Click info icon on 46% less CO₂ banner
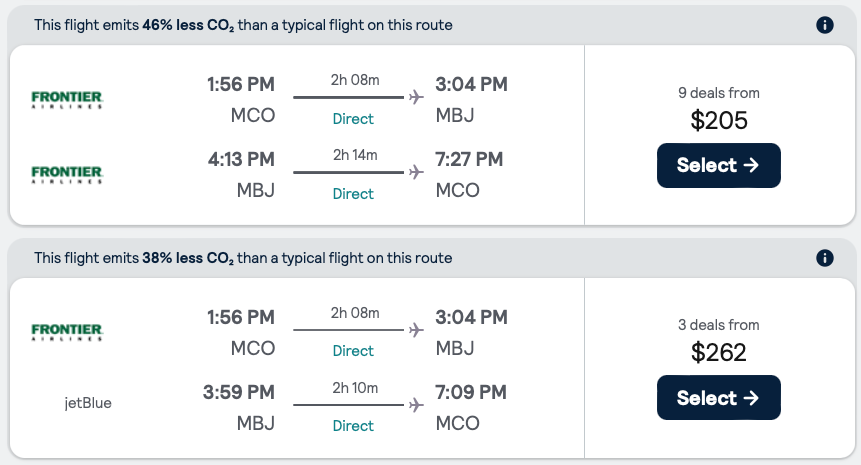861x465 pixels. tap(825, 25)
